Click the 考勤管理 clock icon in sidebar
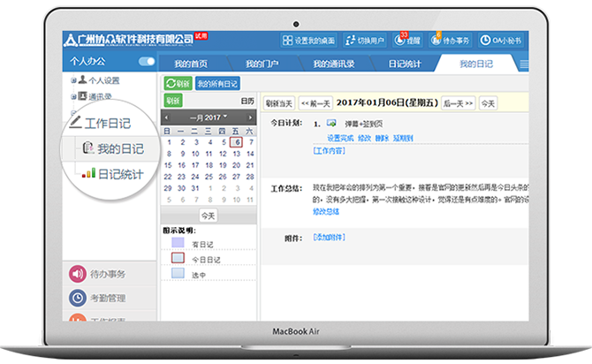The width and height of the screenshot is (592, 364). [x=77, y=299]
